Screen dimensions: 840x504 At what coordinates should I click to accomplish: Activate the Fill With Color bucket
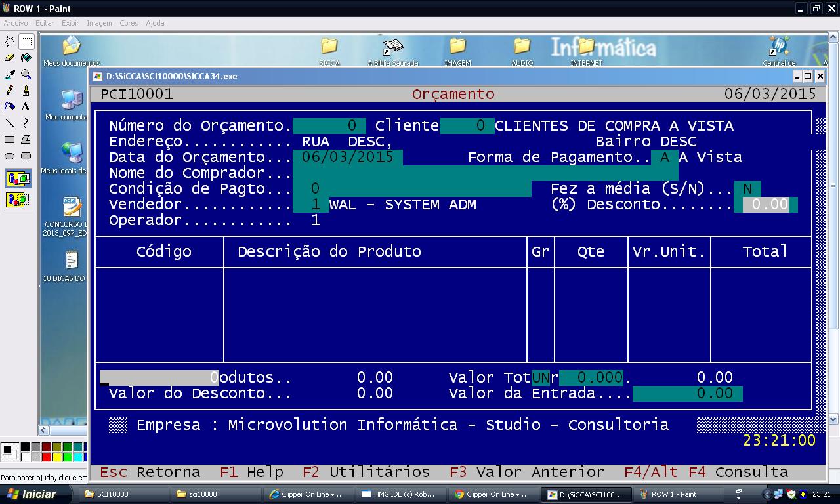tap(26, 58)
